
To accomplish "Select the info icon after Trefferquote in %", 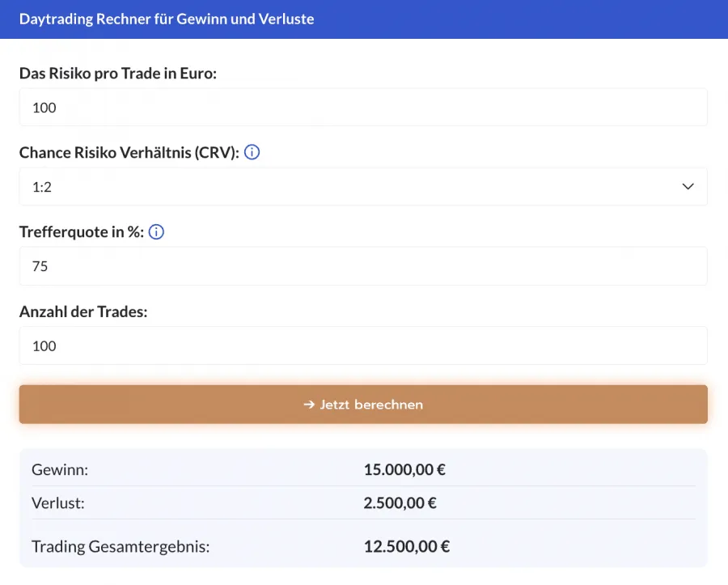I will tap(155, 231).
